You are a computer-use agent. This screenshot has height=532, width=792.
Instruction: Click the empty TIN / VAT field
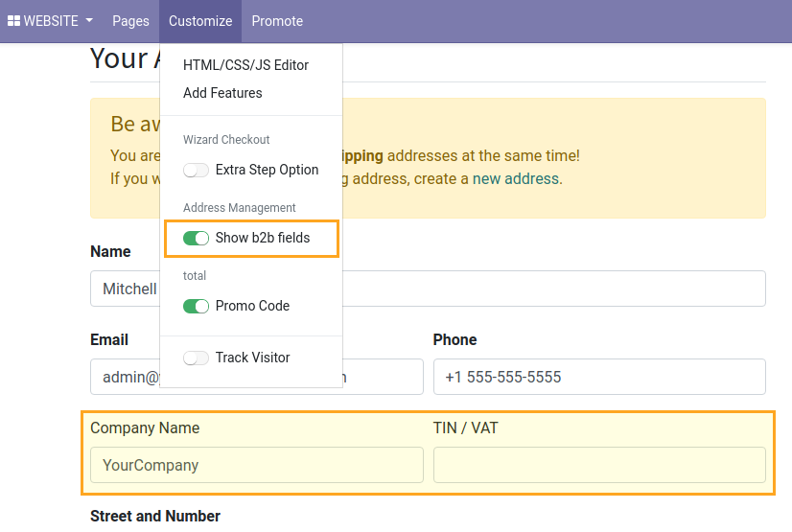[x=599, y=465]
